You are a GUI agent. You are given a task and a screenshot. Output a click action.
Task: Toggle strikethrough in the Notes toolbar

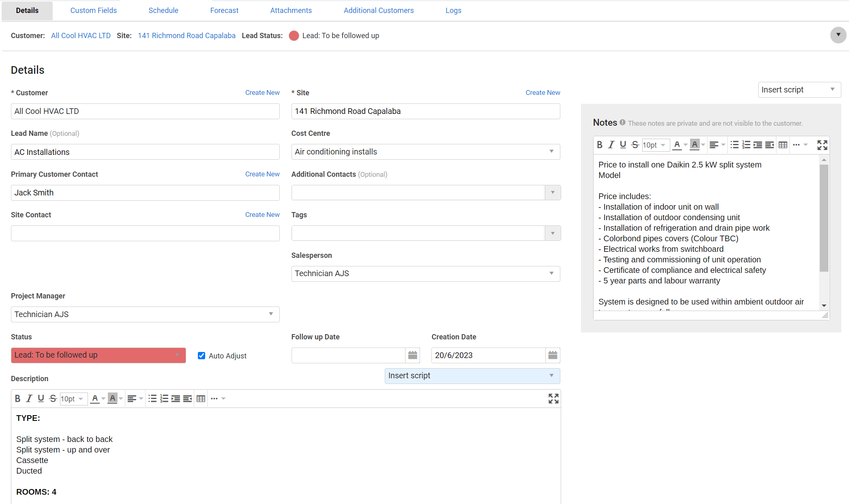click(635, 145)
